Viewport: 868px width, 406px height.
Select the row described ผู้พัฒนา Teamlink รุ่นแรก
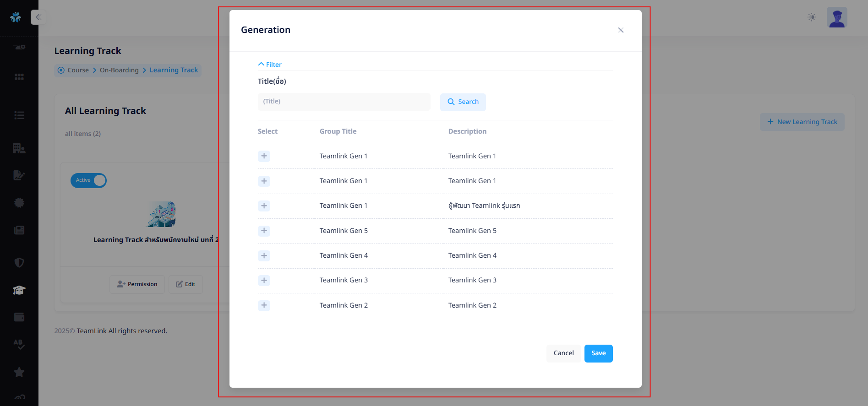[264, 206]
